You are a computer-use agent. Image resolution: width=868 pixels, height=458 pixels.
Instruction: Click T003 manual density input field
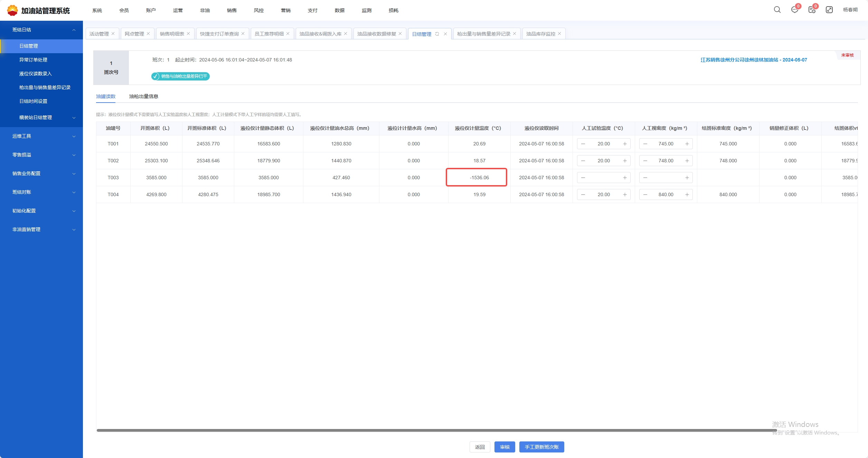tap(666, 178)
